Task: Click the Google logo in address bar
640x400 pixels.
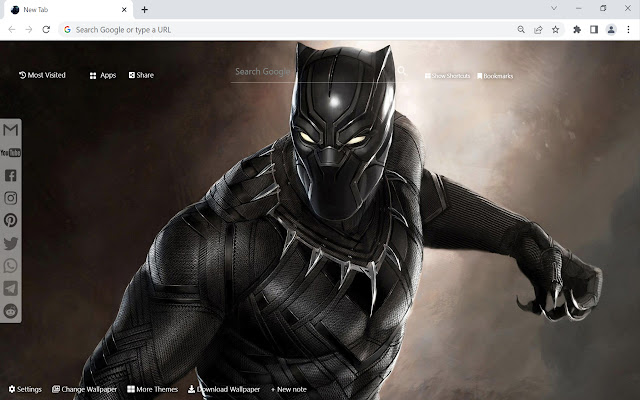Action: [x=67, y=29]
